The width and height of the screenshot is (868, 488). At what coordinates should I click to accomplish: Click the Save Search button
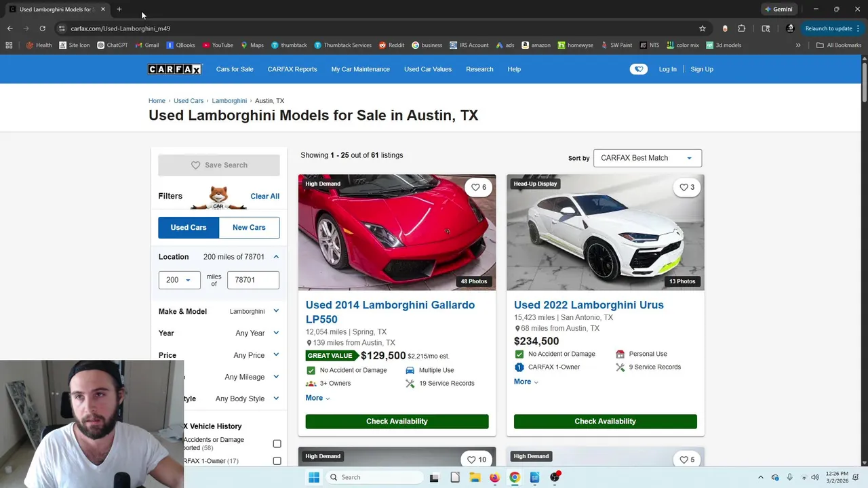click(219, 165)
